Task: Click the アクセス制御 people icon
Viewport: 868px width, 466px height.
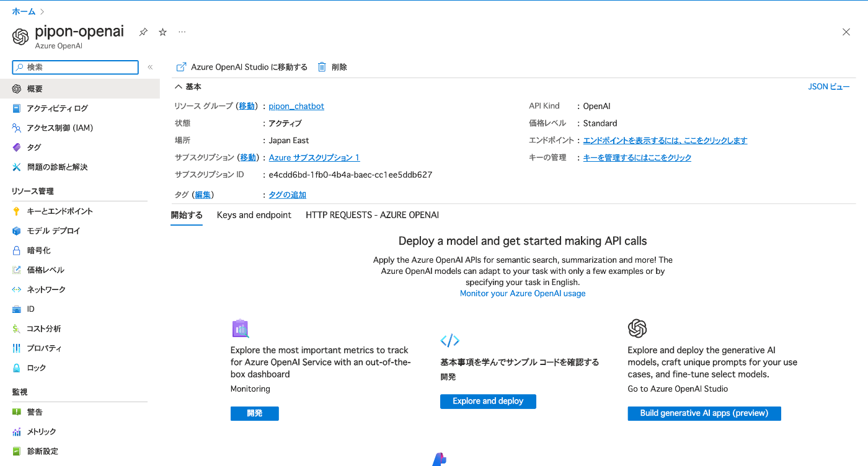Action: [17, 128]
